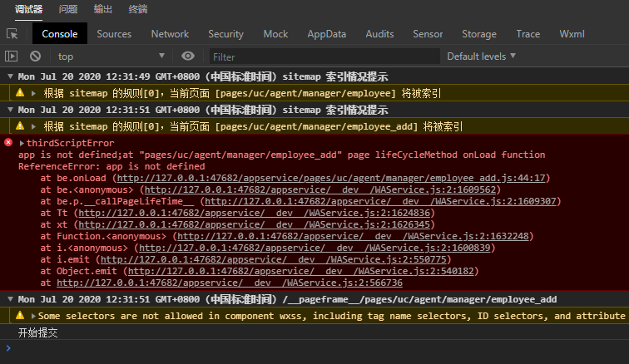The image size is (629, 364).
Task: Switch to the Sources tab
Action: (x=114, y=34)
